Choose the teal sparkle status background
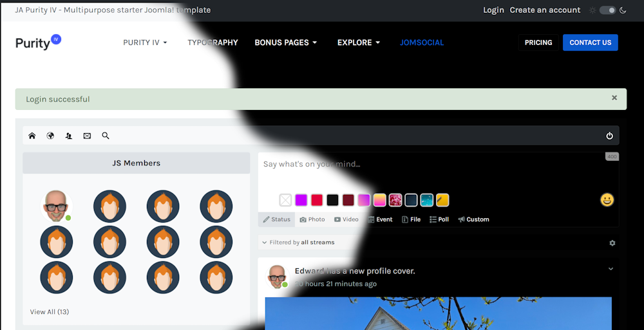The image size is (644, 330). pyautogui.click(x=427, y=200)
